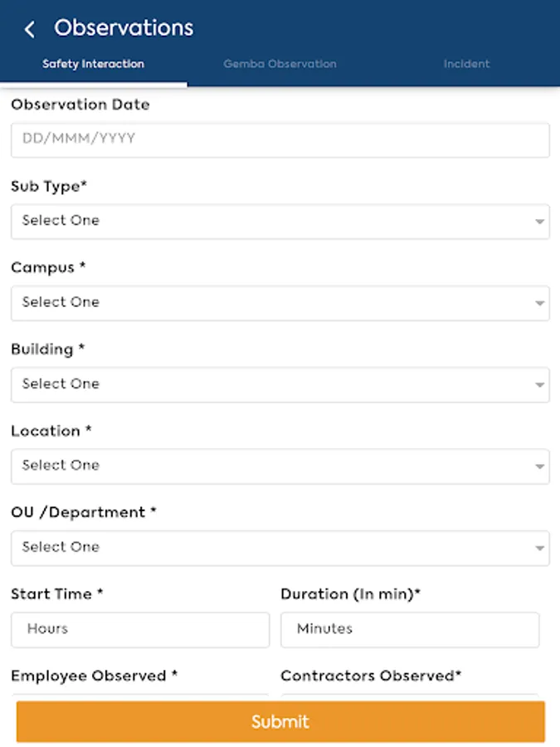Open the Gemba Observation tab

280,64
